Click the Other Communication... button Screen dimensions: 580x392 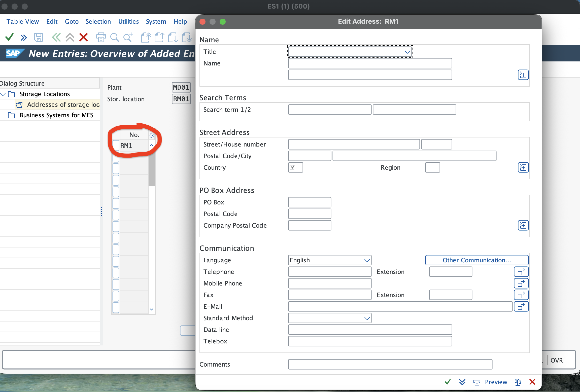[x=477, y=260]
